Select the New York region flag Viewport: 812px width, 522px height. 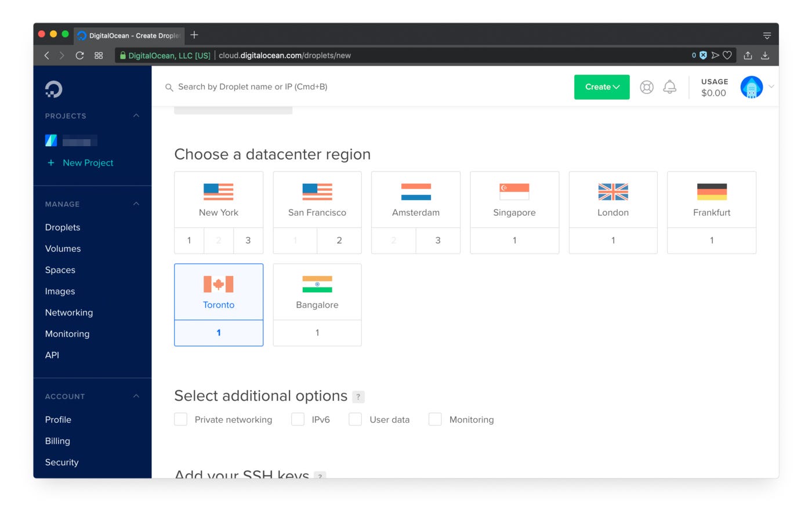pos(219,191)
